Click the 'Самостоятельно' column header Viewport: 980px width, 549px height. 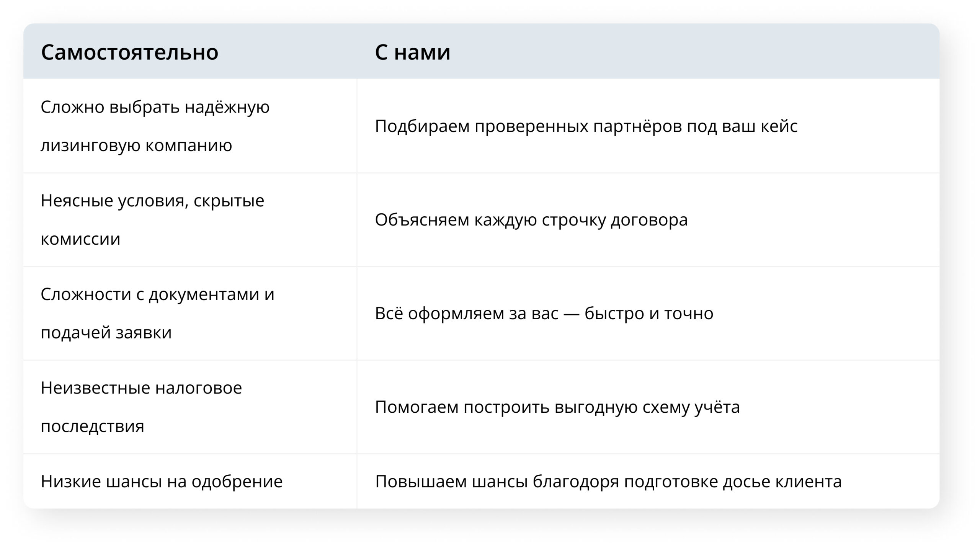tap(130, 52)
